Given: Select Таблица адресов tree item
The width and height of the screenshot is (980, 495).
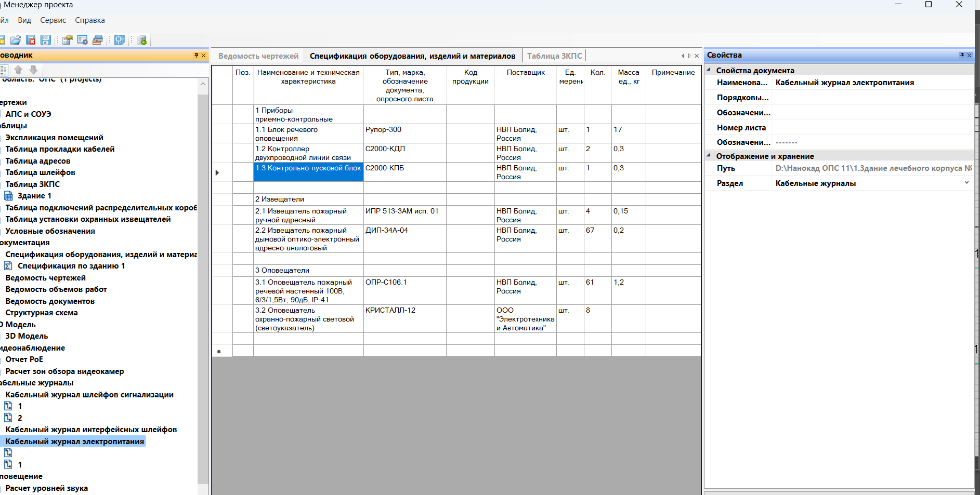Looking at the screenshot, I should pos(37,161).
